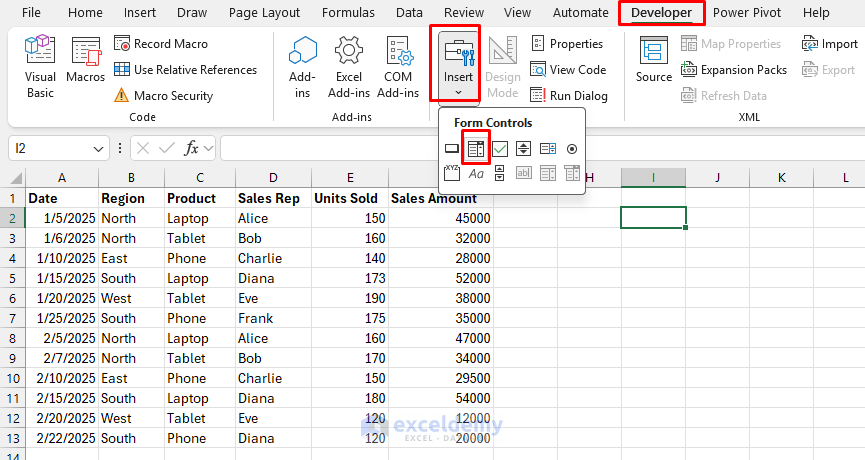This screenshot has height=460, width=865.
Task: Select the Spin Button form control
Action: point(524,148)
